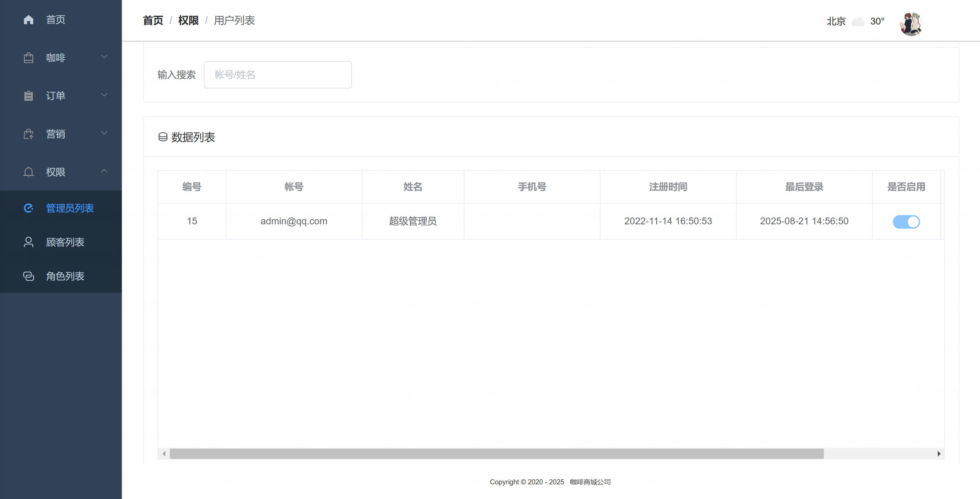Click the scrollbar left arrow
Image resolution: width=980 pixels, height=499 pixels.
click(x=164, y=453)
